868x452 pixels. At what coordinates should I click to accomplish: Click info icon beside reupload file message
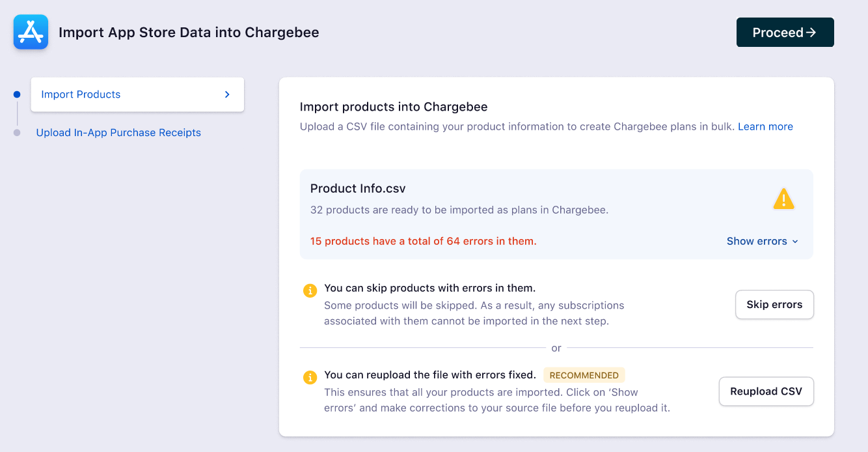point(310,377)
